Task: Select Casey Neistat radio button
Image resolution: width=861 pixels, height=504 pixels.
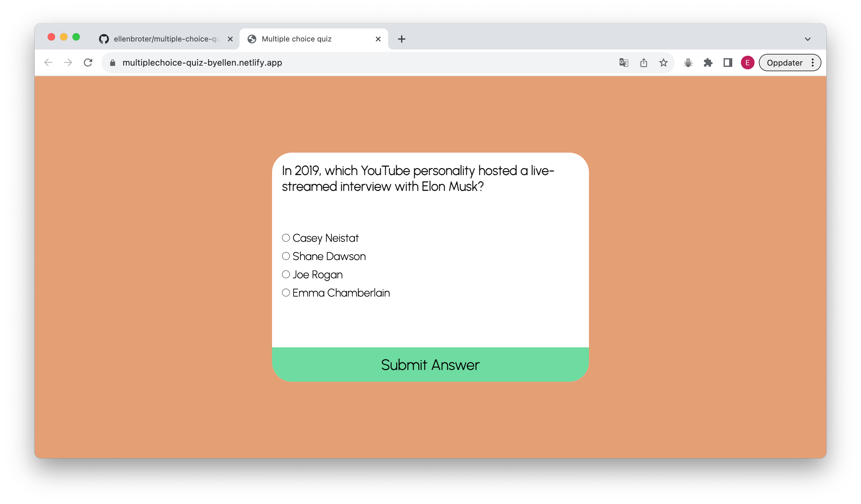Action: (286, 237)
